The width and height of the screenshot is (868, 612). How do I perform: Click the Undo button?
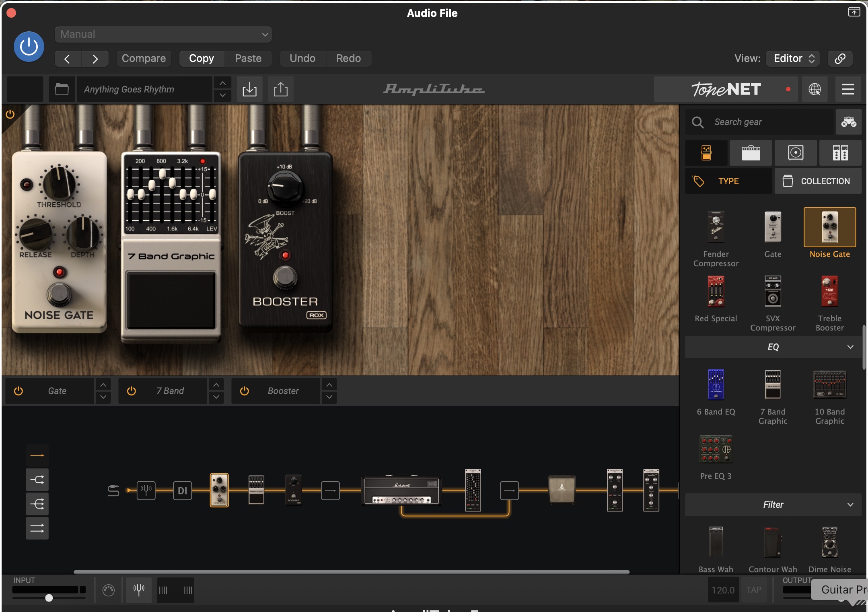pos(302,59)
